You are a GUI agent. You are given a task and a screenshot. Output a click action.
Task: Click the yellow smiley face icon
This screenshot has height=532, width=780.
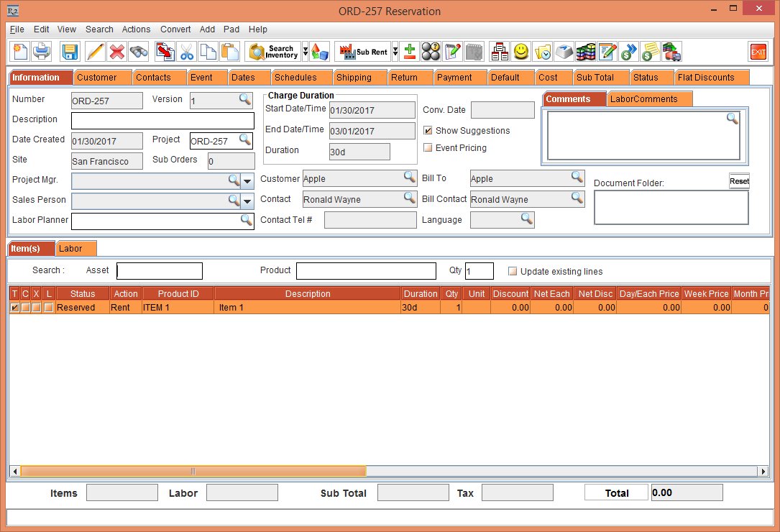tap(521, 52)
